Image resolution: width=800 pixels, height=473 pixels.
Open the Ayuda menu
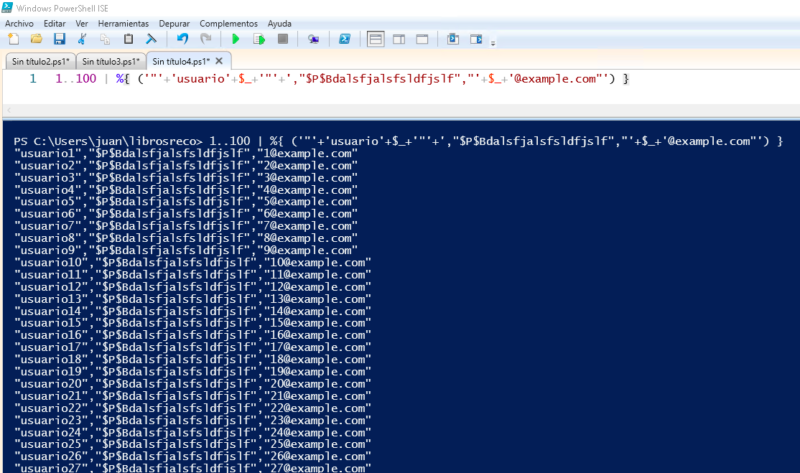click(280, 23)
